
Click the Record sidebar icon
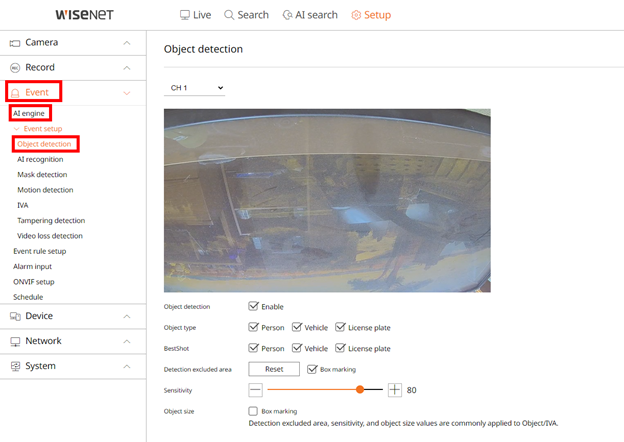pyautogui.click(x=15, y=68)
